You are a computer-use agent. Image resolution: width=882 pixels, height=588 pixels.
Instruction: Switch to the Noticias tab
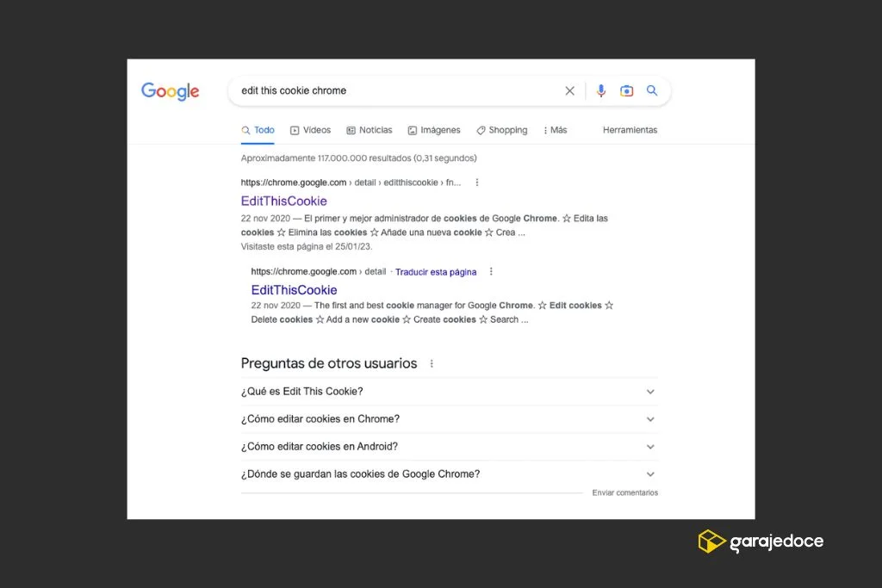(369, 130)
